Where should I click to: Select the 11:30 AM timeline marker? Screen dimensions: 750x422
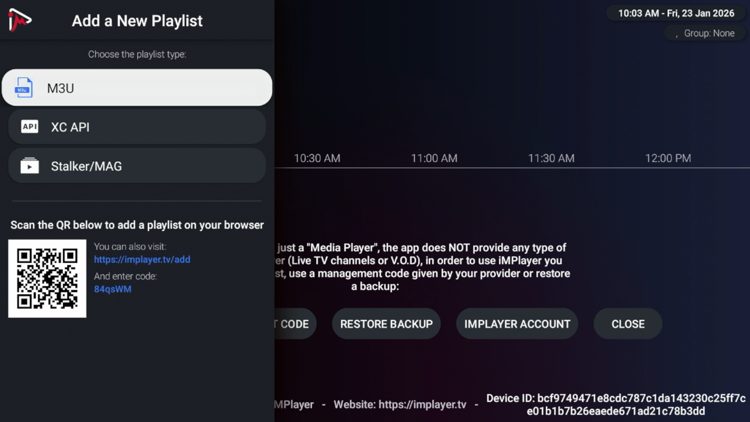pyautogui.click(x=551, y=158)
